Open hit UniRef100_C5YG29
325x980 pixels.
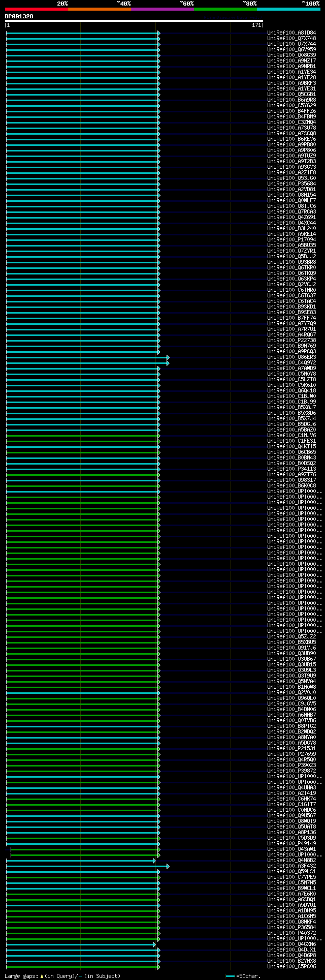[x=291, y=105]
